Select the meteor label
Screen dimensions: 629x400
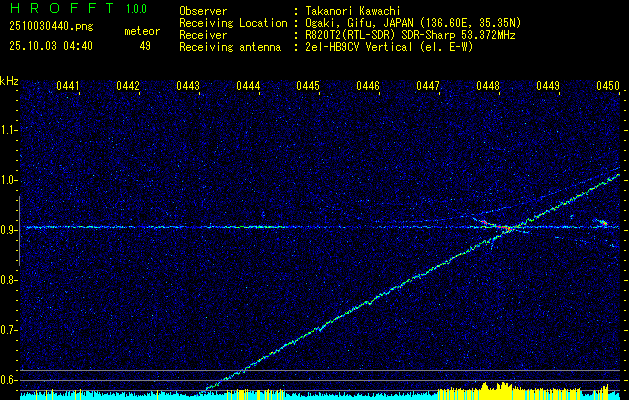(x=142, y=31)
